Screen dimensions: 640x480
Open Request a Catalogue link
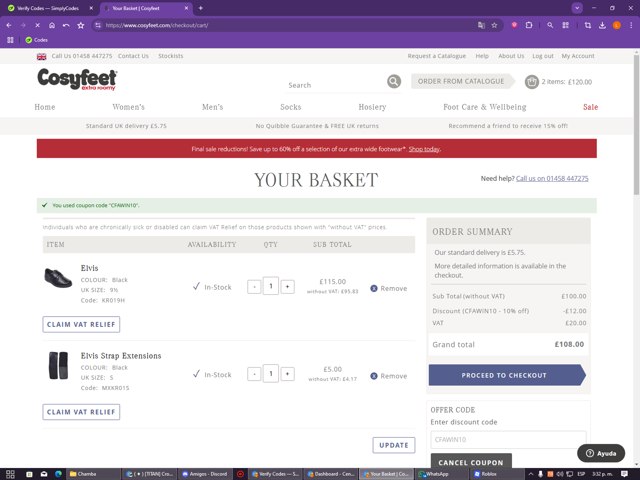point(436,56)
